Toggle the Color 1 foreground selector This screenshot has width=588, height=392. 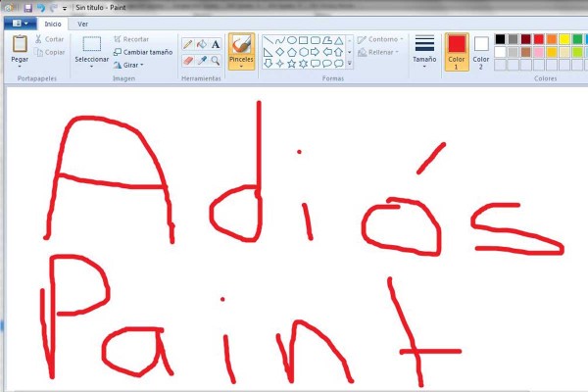[457, 51]
